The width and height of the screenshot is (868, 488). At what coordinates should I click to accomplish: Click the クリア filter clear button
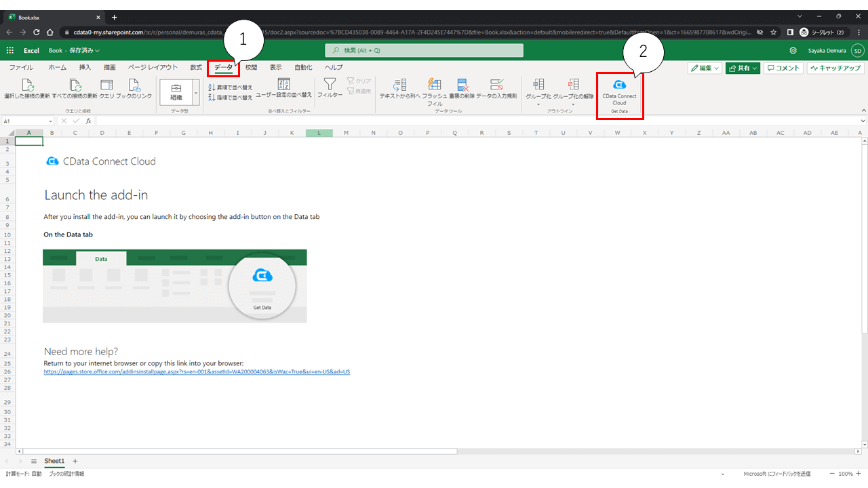coord(359,81)
